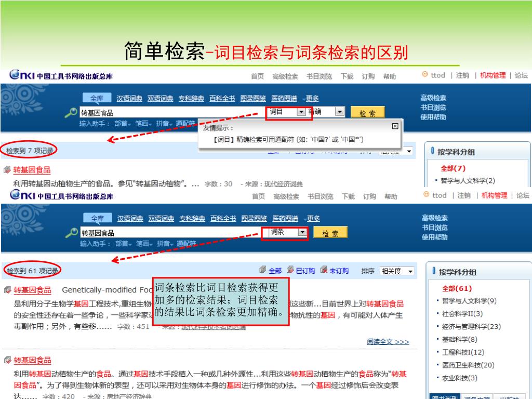Click 下载 in top nav of 词目 page
Image resolution: width=532 pixels, height=399 pixels.
(347, 76)
